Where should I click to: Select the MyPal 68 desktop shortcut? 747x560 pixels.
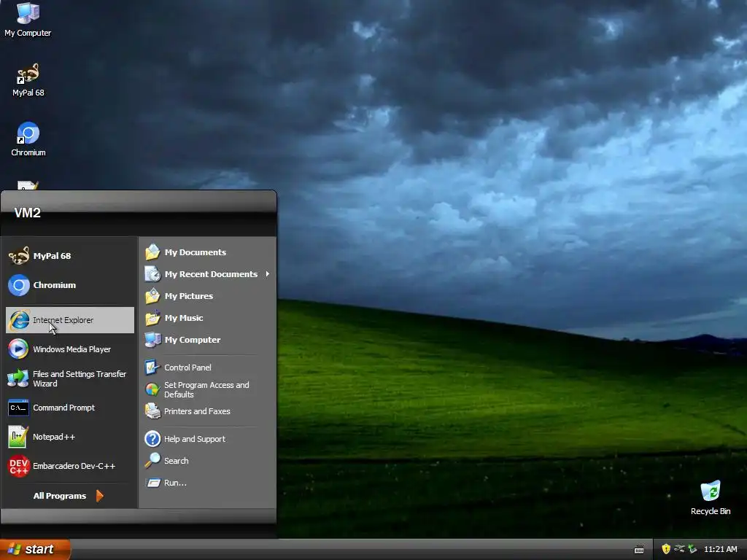coord(28,80)
